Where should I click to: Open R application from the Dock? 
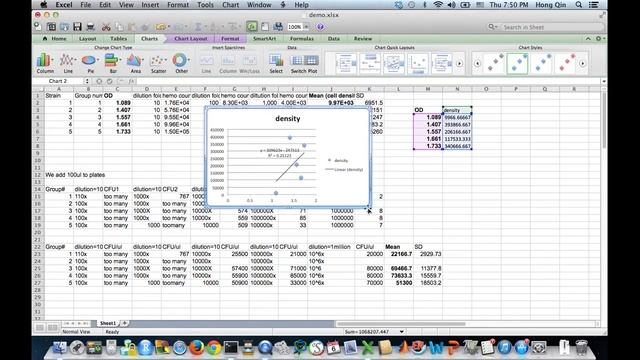click(145, 348)
